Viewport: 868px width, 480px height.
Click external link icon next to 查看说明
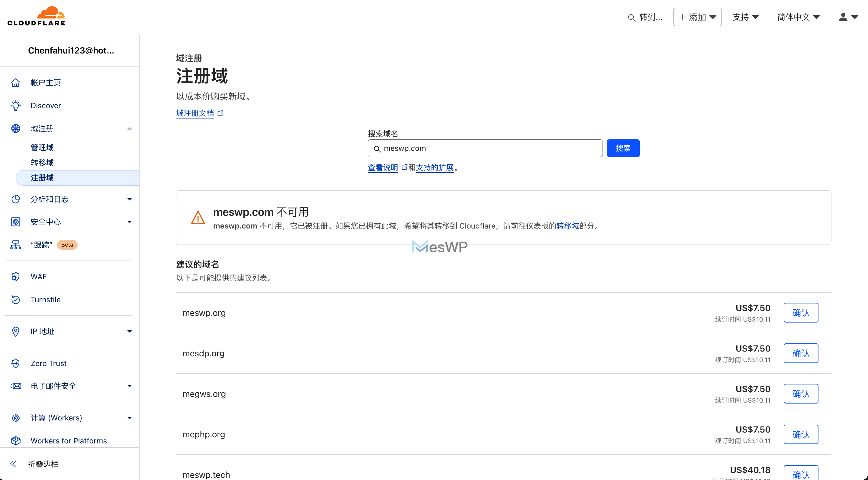pyautogui.click(x=404, y=167)
